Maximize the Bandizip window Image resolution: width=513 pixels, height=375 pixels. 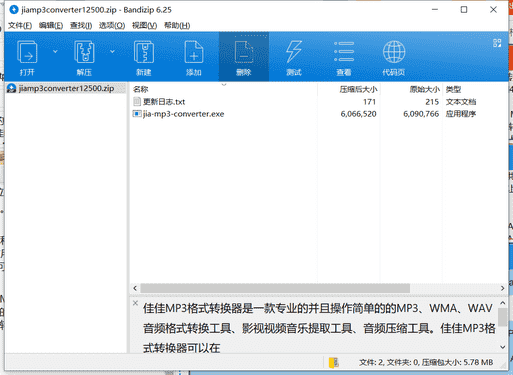[464, 10]
